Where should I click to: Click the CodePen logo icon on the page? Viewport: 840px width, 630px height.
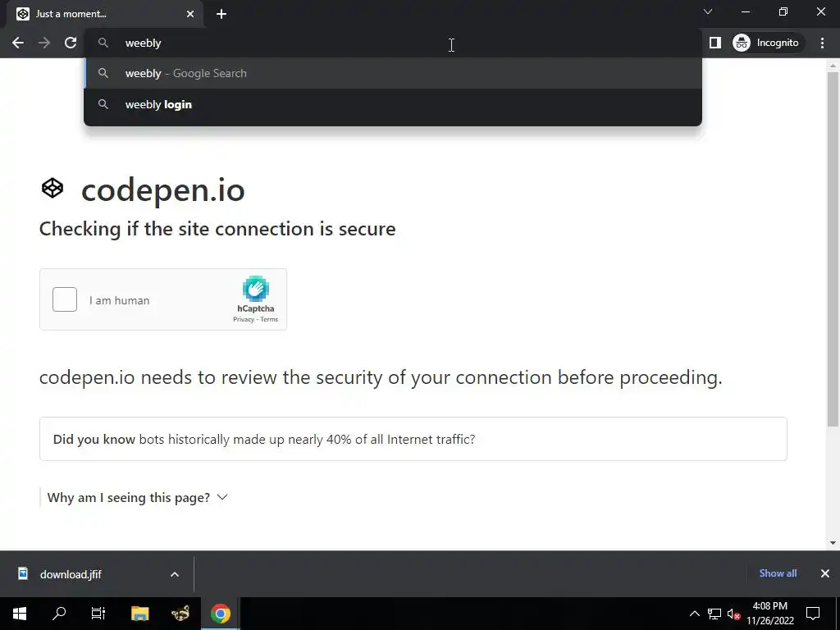pos(52,188)
